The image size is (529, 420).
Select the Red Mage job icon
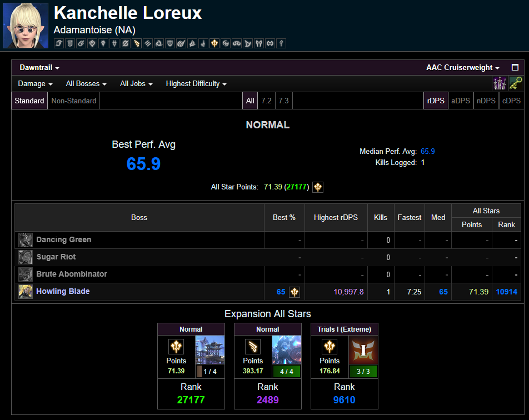(x=204, y=43)
